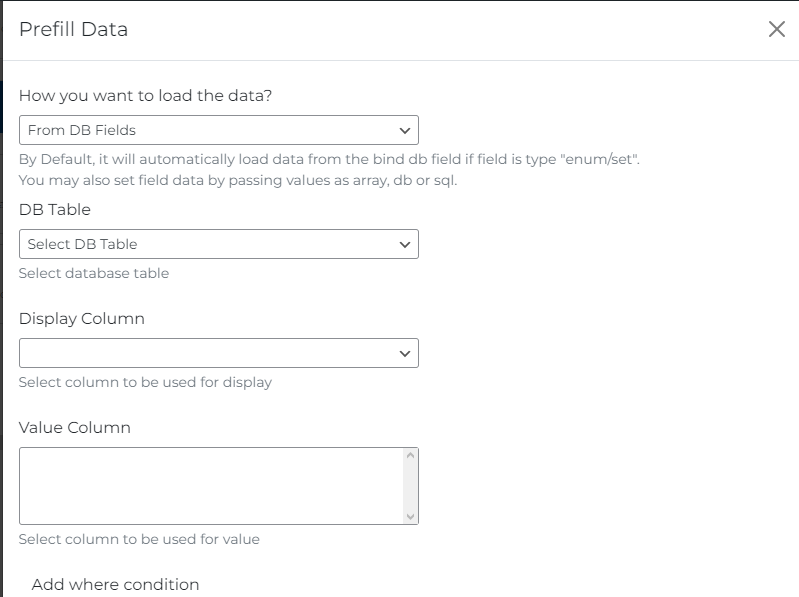Click the Value Column scroll down arrow

[x=410, y=516]
